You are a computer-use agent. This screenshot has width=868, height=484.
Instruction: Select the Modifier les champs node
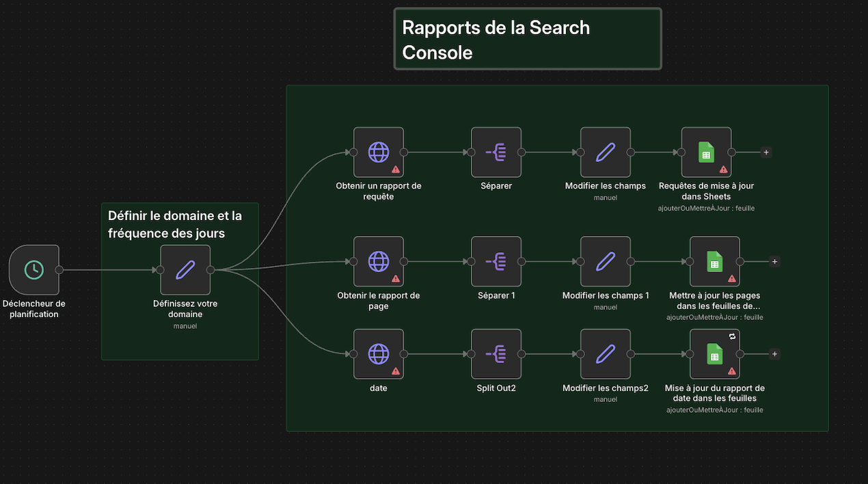(605, 152)
